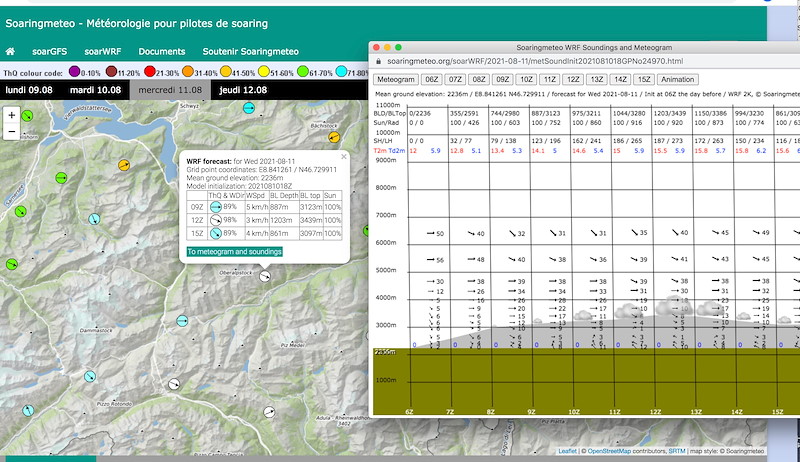Click the cyan 71-80% ThQ colour swatch

coord(341,71)
